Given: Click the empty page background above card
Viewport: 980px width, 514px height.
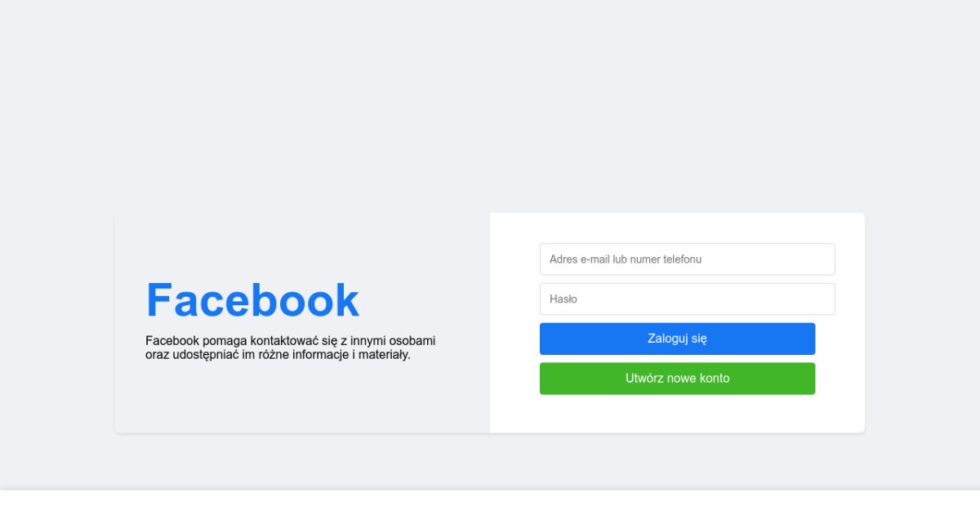Looking at the screenshot, I should pos(490,106).
